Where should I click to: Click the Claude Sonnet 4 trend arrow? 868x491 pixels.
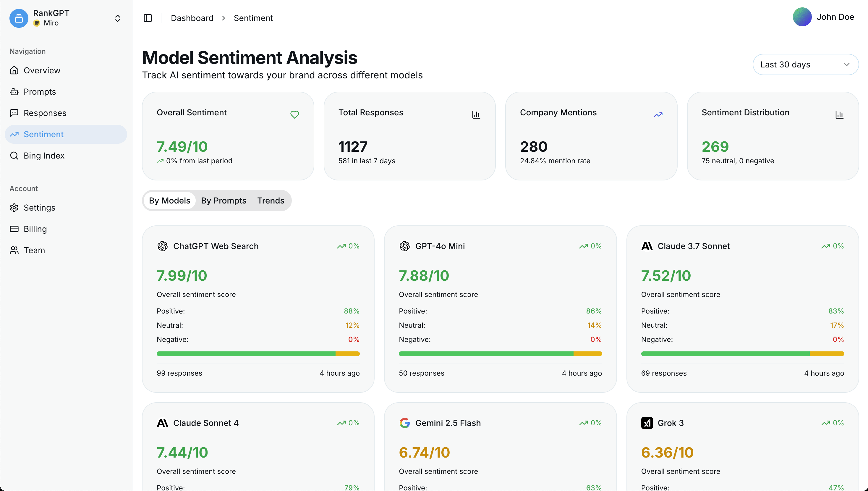341,423
